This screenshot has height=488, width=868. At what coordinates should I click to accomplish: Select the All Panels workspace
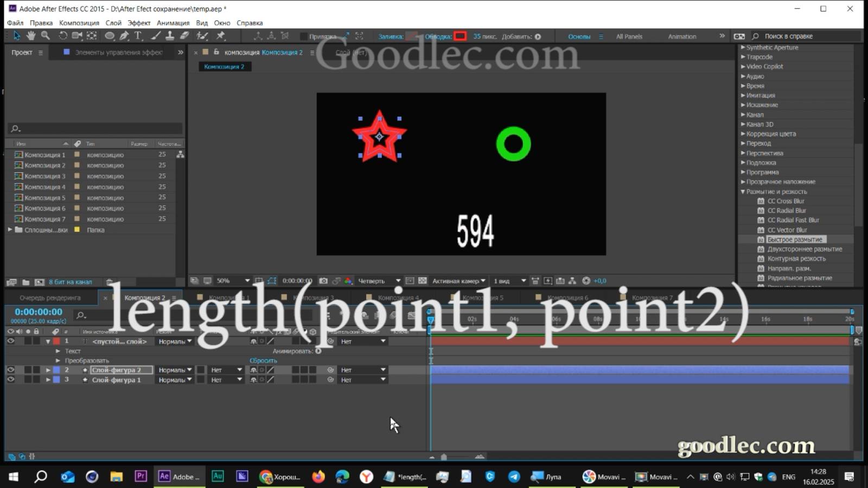click(x=629, y=36)
